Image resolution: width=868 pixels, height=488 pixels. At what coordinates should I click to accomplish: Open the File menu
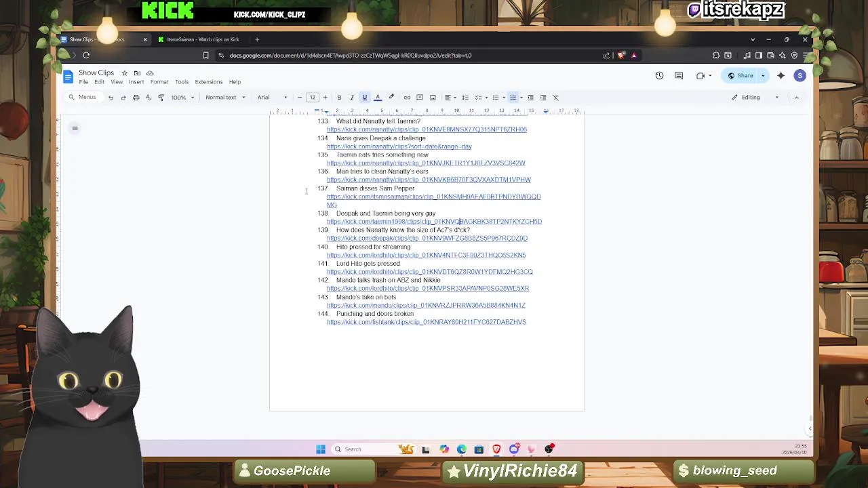tap(83, 82)
